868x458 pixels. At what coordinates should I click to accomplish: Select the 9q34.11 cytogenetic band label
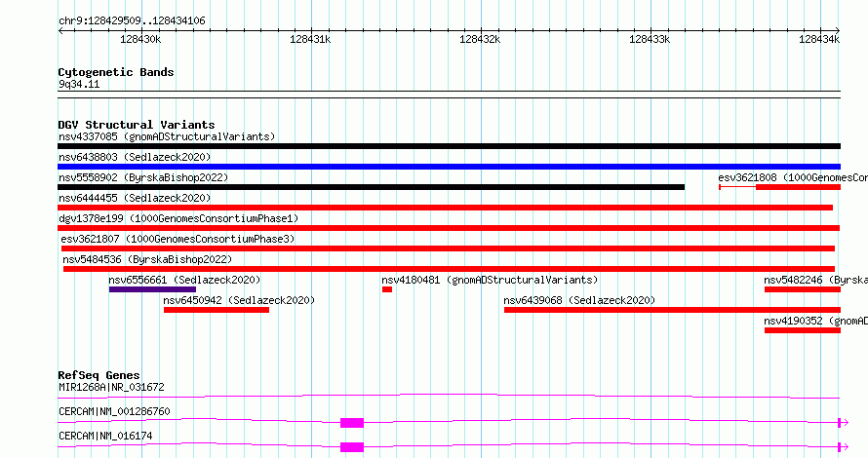coord(79,84)
